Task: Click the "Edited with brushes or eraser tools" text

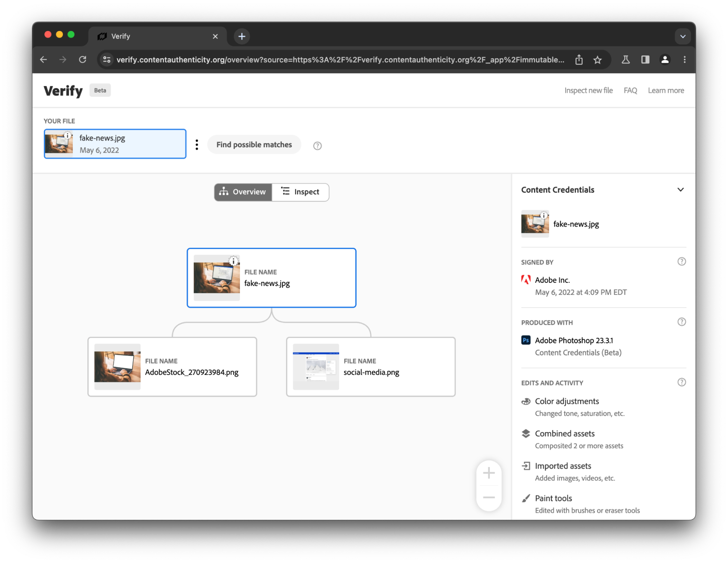Action: tap(587, 511)
